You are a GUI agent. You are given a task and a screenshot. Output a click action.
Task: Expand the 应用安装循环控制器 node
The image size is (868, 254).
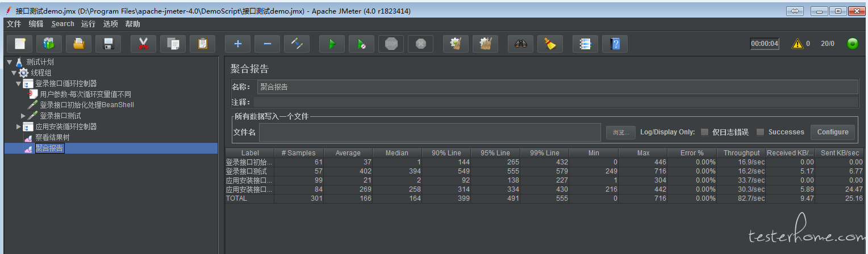pos(19,126)
